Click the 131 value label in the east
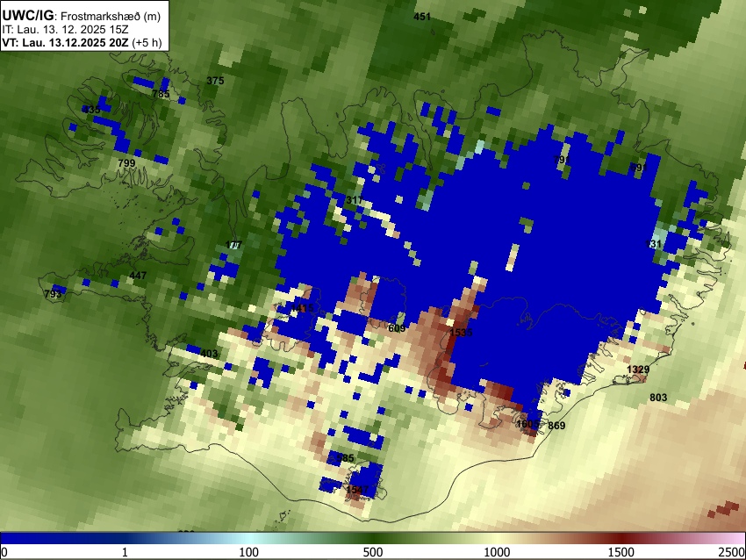This screenshot has width=746, height=560. 653,244
